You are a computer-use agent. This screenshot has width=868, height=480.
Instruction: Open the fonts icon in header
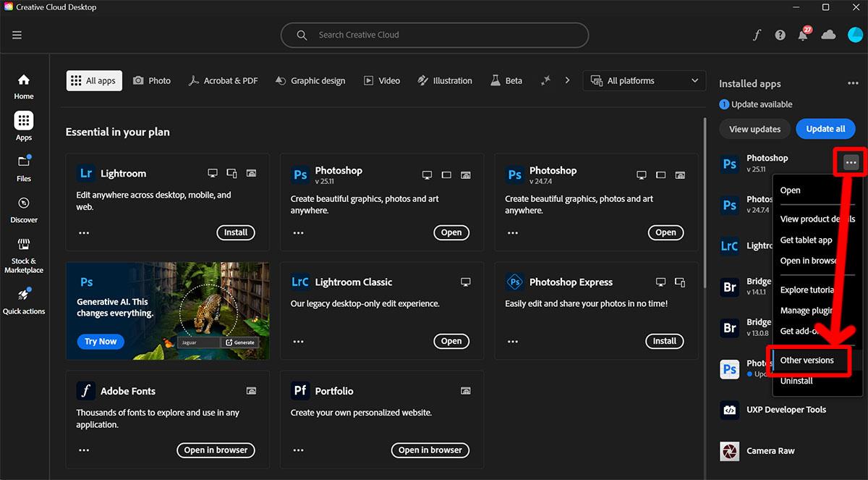[757, 35]
